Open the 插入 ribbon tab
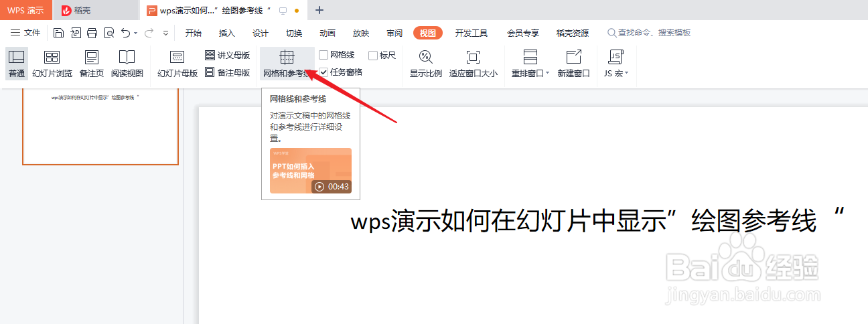This screenshot has height=324, width=868. (227, 33)
